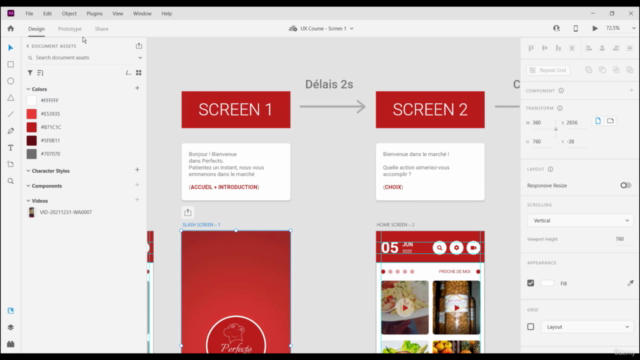The image size is (640, 360).
Task: Open the Layers panel icon
Action: [11, 327]
